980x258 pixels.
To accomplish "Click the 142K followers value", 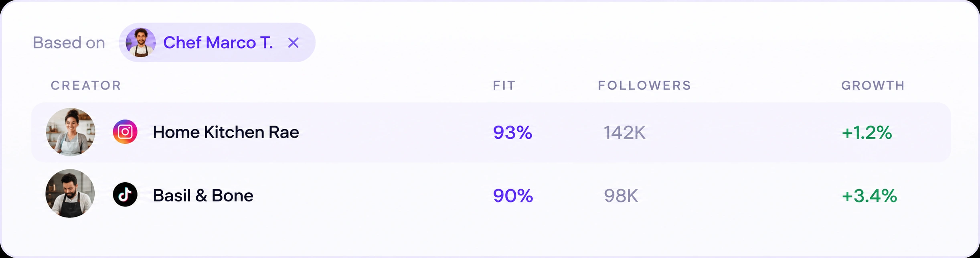I will pyautogui.click(x=625, y=132).
